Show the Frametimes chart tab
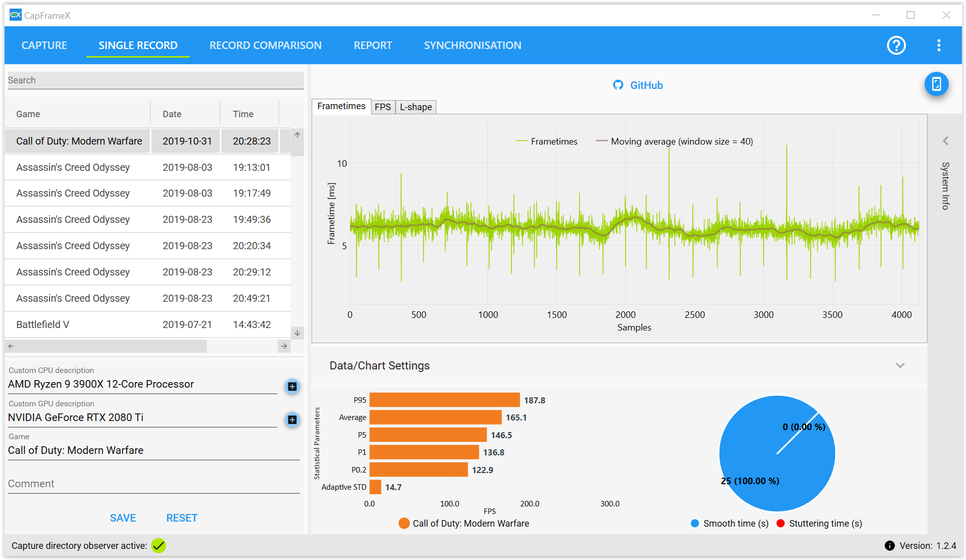 341,106
